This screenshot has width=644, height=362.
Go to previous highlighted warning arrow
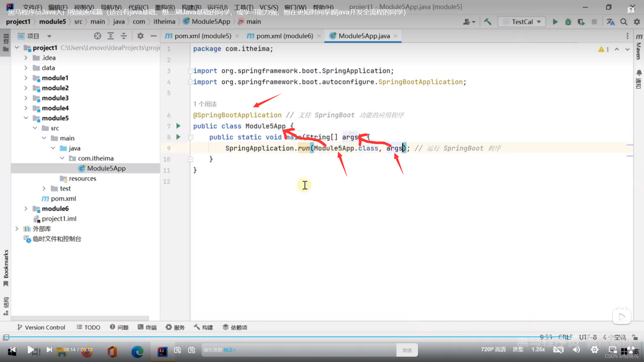[616, 49]
